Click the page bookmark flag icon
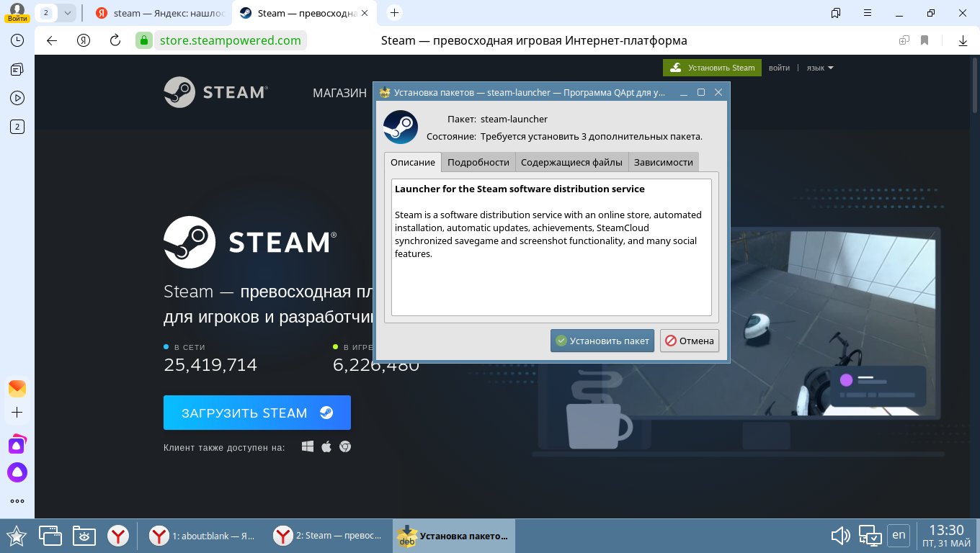This screenshot has width=980, height=553. [x=925, y=40]
